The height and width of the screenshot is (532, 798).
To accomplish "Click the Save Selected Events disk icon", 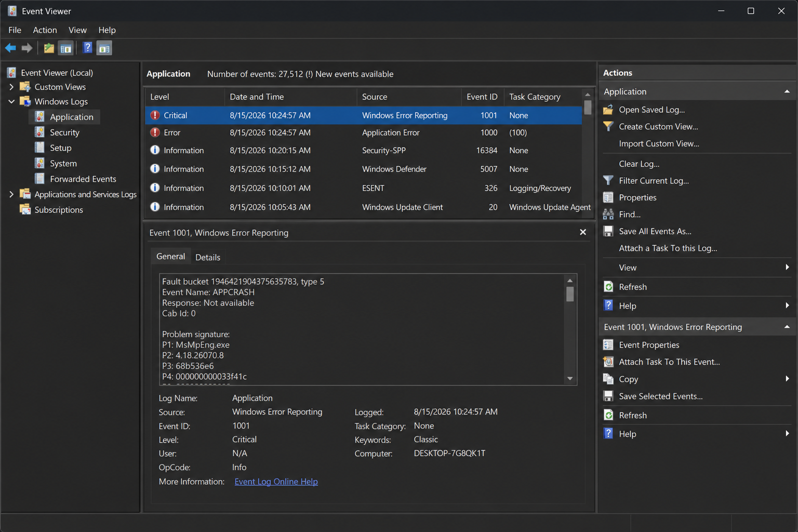I will coord(608,396).
